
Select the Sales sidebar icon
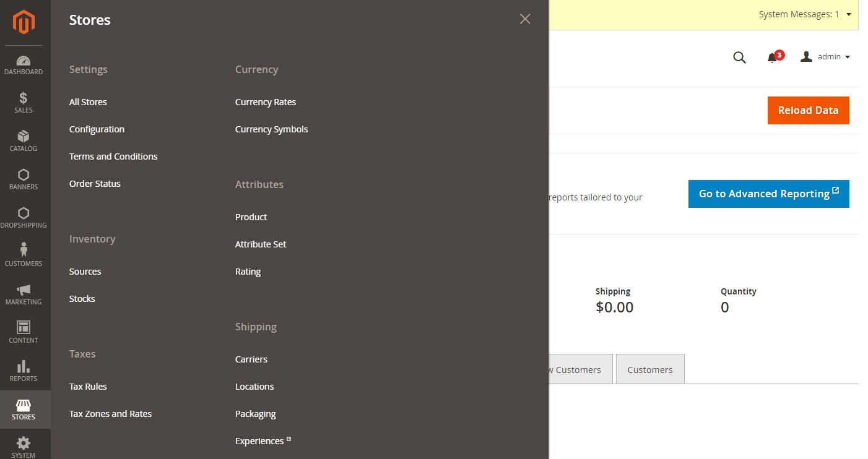click(x=24, y=103)
